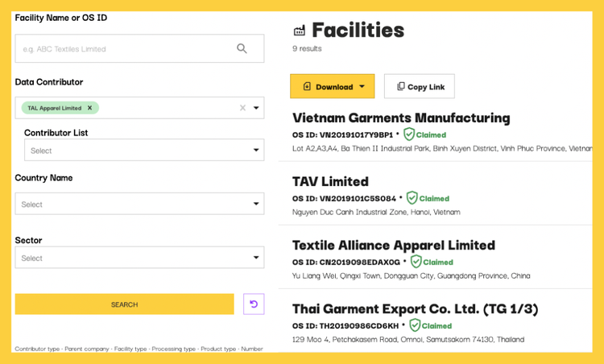Viewport: 604px width, 364px height.
Task: Open Textile Alliance Apparel Limited facility
Action: [x=393, y=246]
